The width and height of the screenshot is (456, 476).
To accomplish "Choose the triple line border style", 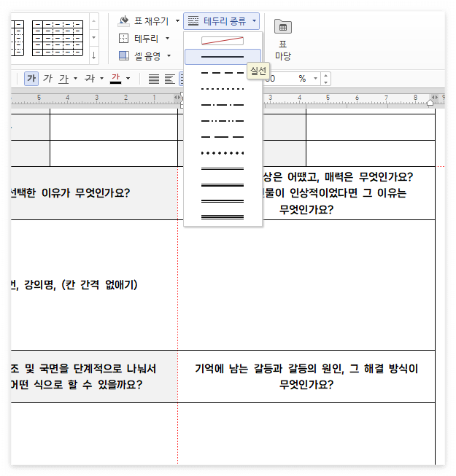I will click(x=223, y=217).
